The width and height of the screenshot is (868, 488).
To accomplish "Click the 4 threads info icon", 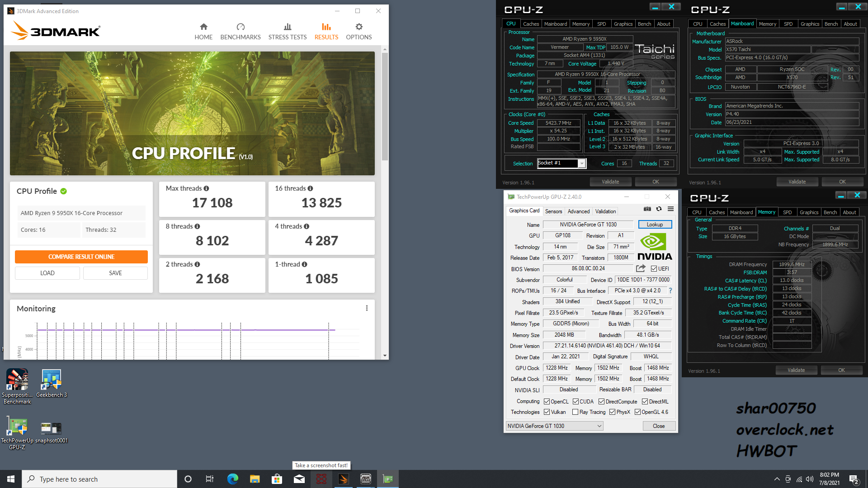I will point(307,226).
